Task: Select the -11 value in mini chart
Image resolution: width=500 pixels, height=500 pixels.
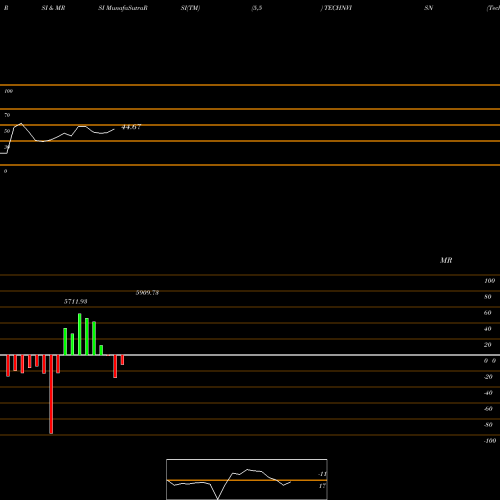Action: point(322,474)
